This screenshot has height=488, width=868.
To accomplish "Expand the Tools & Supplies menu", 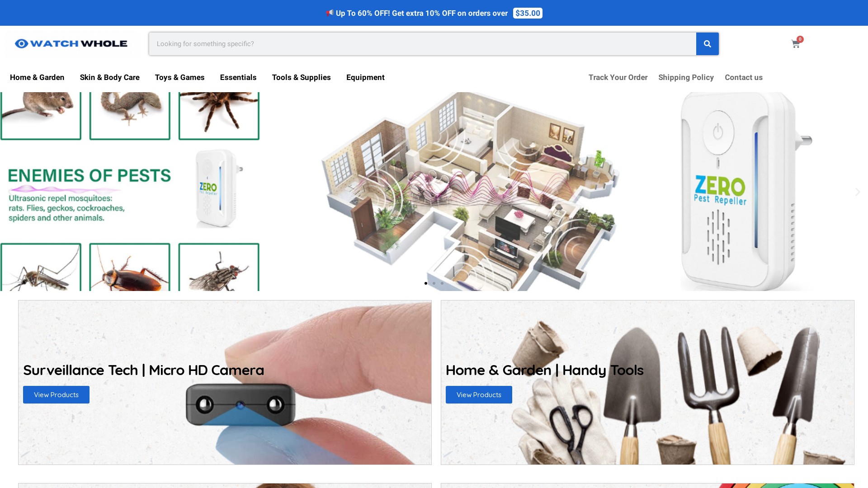I will click(301, 77).
